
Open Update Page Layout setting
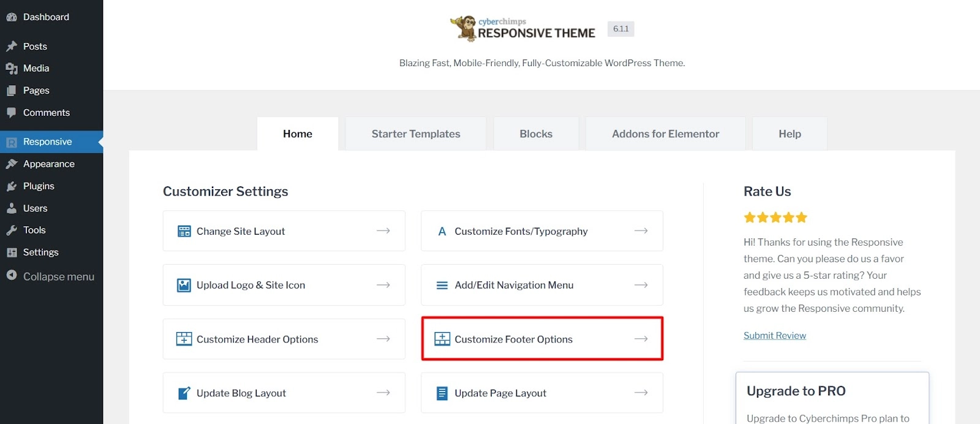(542, 393)
